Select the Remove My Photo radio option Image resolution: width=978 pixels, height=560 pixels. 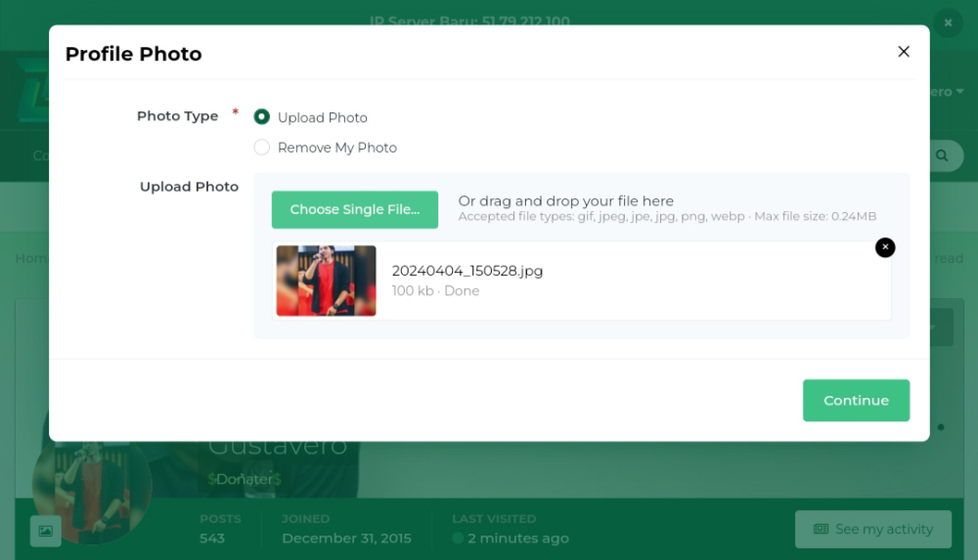[262, 148]
